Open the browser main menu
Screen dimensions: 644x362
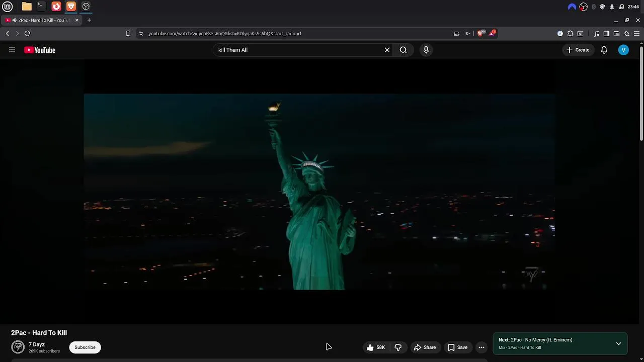point(636,33)
